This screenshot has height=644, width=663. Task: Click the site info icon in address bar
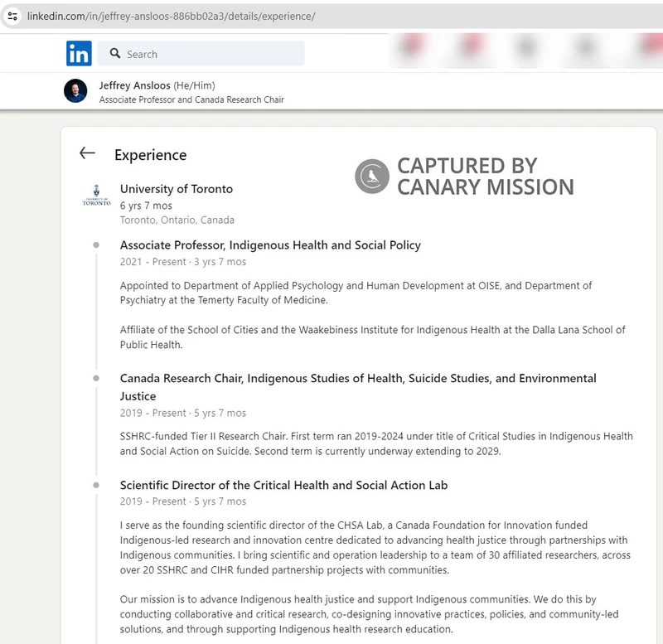point(12,16)
